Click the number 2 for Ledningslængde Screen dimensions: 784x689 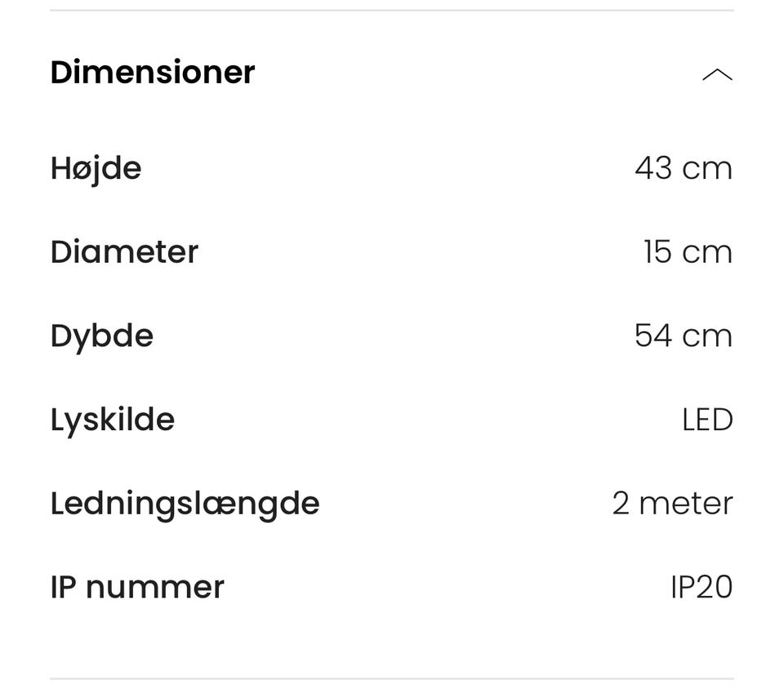621,503
